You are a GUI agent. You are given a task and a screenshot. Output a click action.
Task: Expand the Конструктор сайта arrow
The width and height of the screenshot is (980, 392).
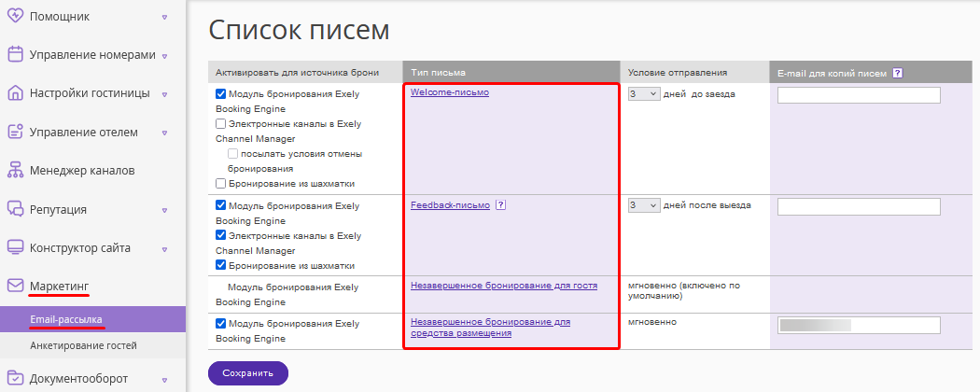point(164,249)
